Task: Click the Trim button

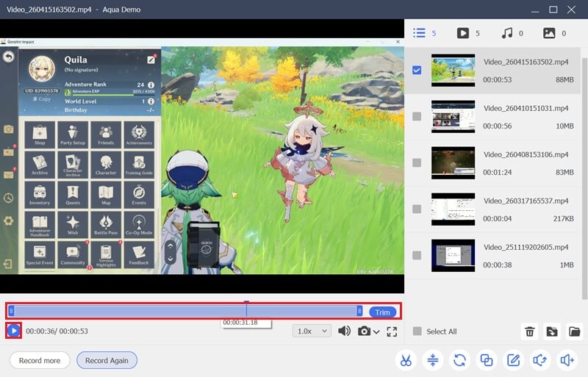Action: click(x=382, y=312)
